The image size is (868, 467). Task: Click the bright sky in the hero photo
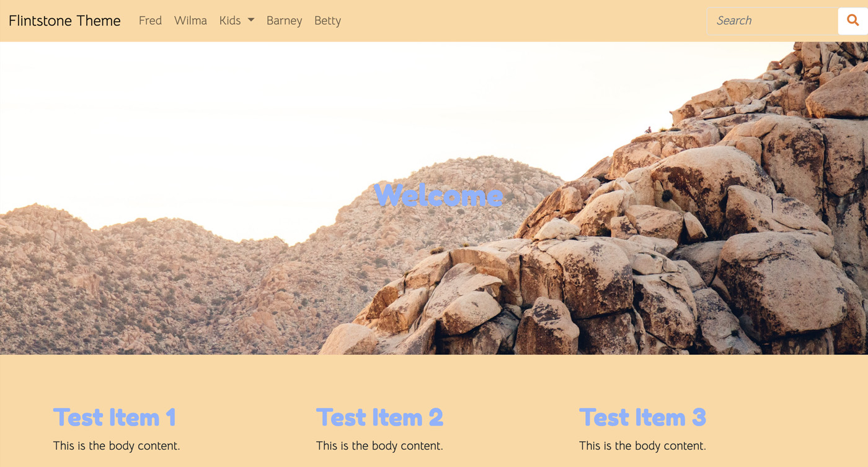tap(310, 111)
